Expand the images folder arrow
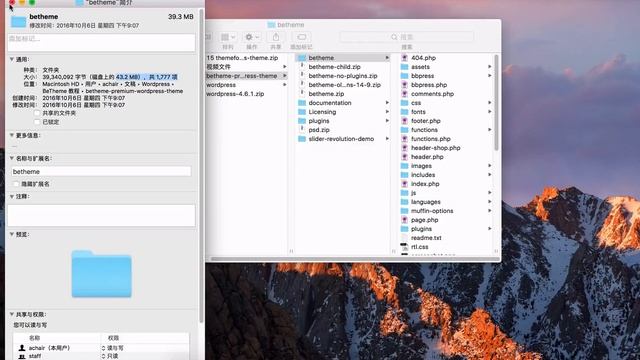The height and width of the screenshot is (360, 640). (489, 166)
